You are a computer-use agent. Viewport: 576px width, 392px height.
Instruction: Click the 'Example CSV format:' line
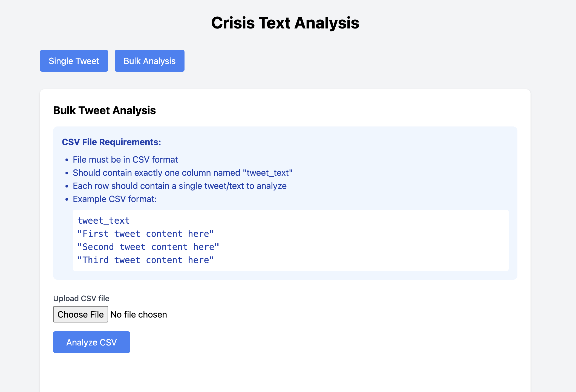coord(114,199)
